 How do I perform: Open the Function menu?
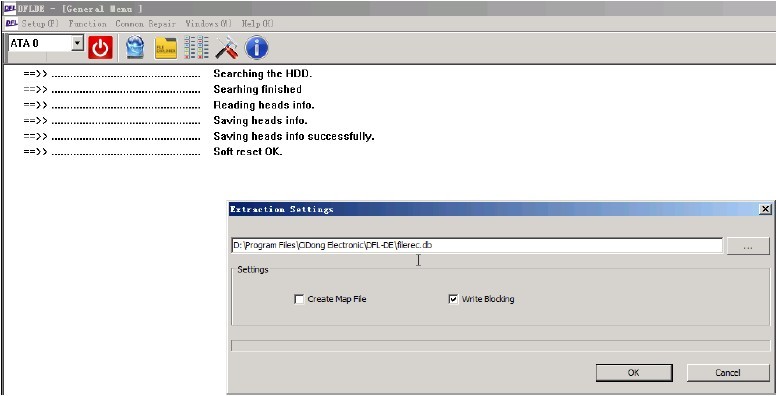[x=88, y=23]
